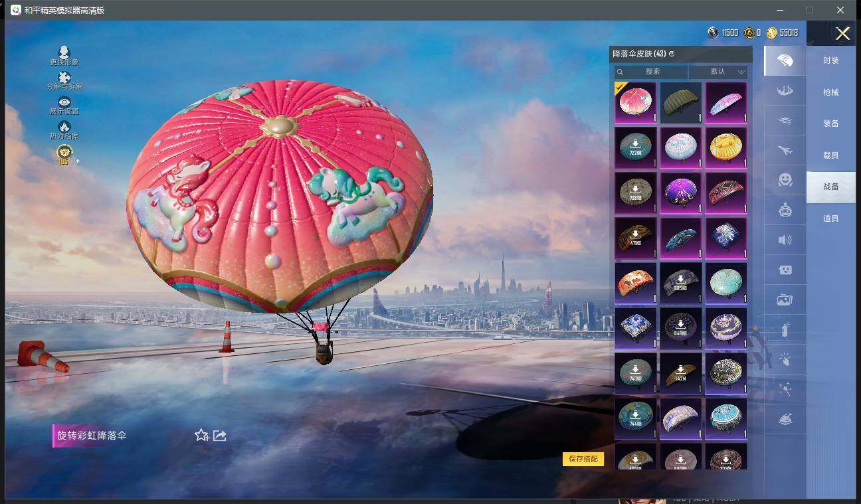
Task: Download the 47KB brown parachute skin
Action: [636, 238]
